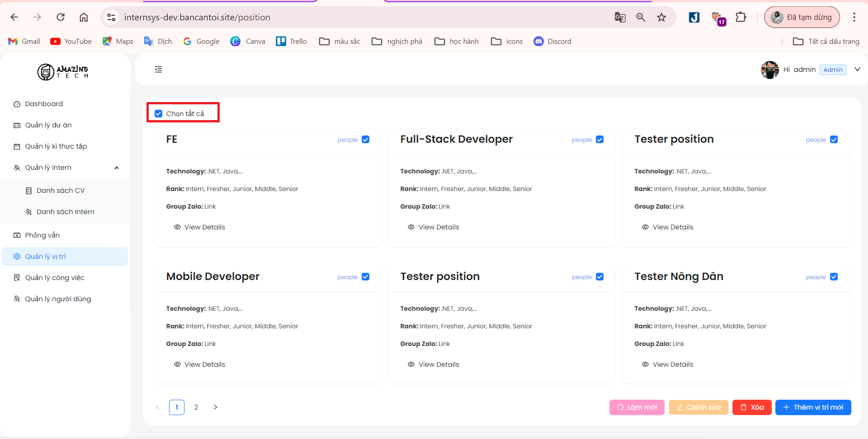View Details of Full-Stack Developer card
Screen dimensions: 868x439
point(434,227)
